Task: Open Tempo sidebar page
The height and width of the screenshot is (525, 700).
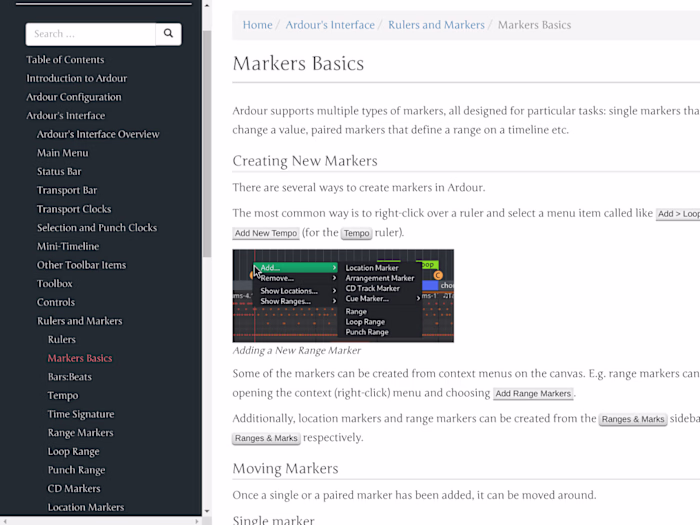Action: [63, 396]
